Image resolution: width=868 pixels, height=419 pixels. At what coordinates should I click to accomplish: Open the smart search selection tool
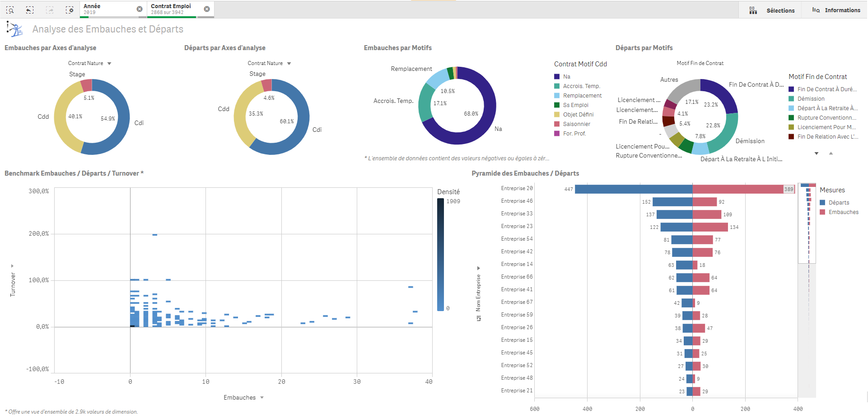point(10,9)
